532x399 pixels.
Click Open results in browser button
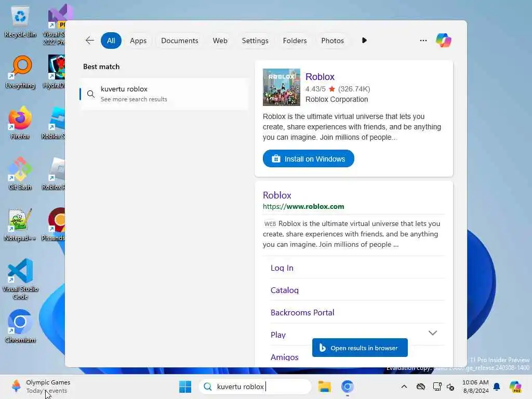pyautogui.click(x=360, y=348)
